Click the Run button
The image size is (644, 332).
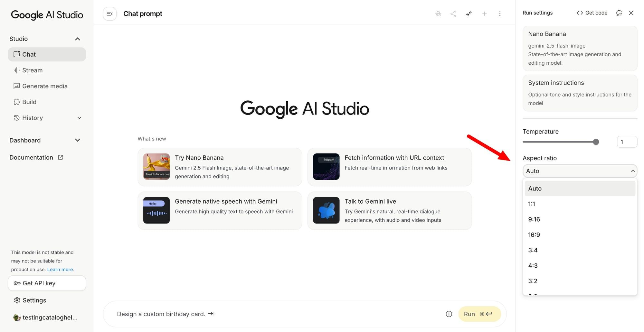479,314
